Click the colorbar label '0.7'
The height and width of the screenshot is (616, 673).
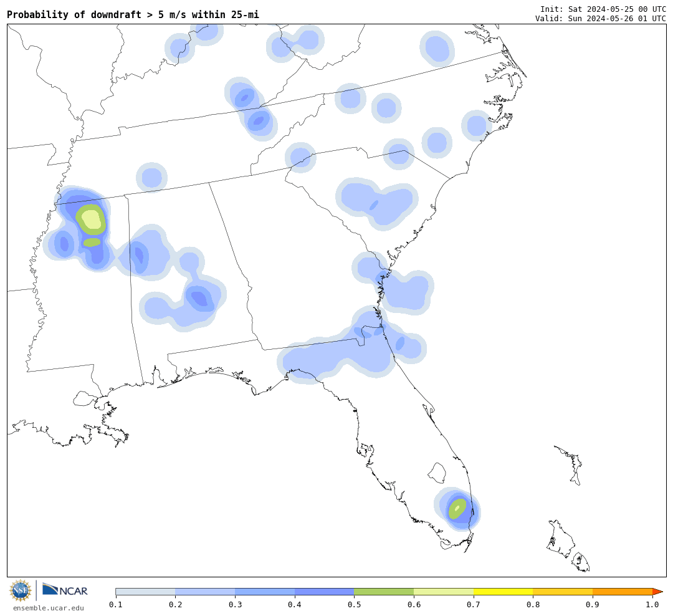pyautogui.click(x=474, y=605)
